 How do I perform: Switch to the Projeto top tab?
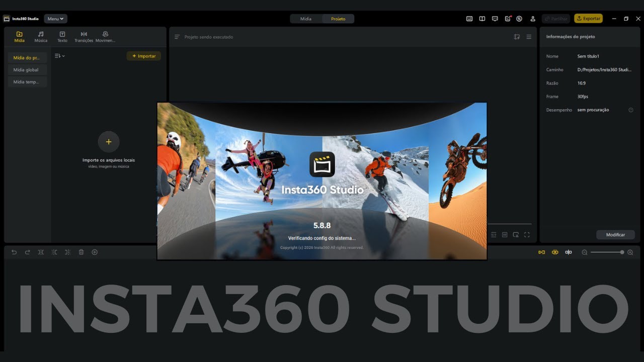338,19
